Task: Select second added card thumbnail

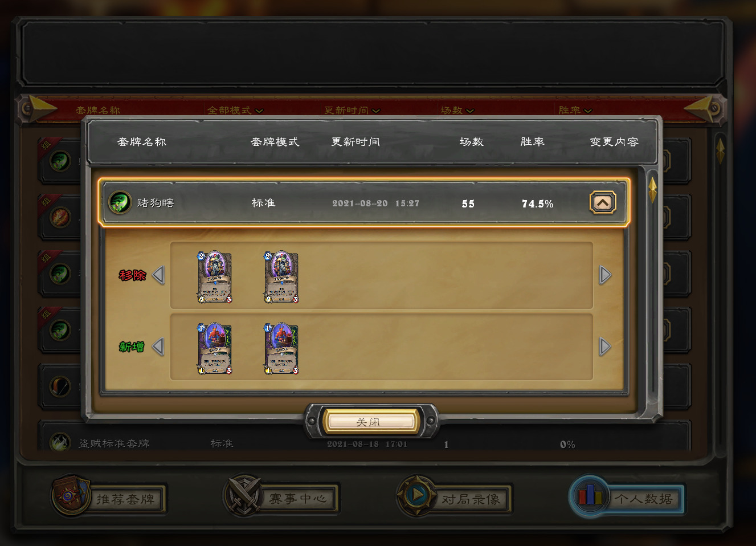Action: click(281, 348)
